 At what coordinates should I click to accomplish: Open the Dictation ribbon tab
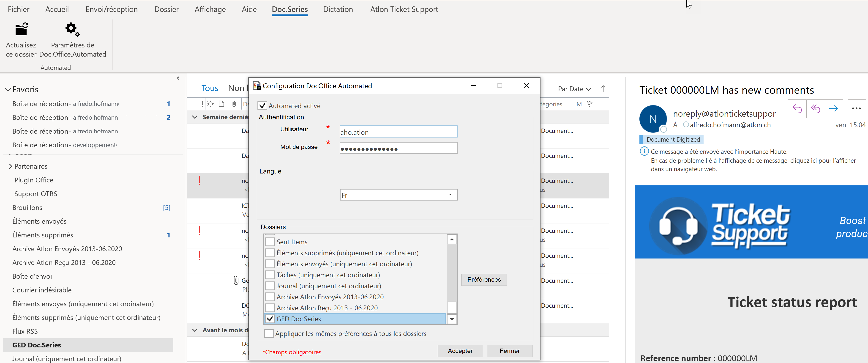click(338, 9)
